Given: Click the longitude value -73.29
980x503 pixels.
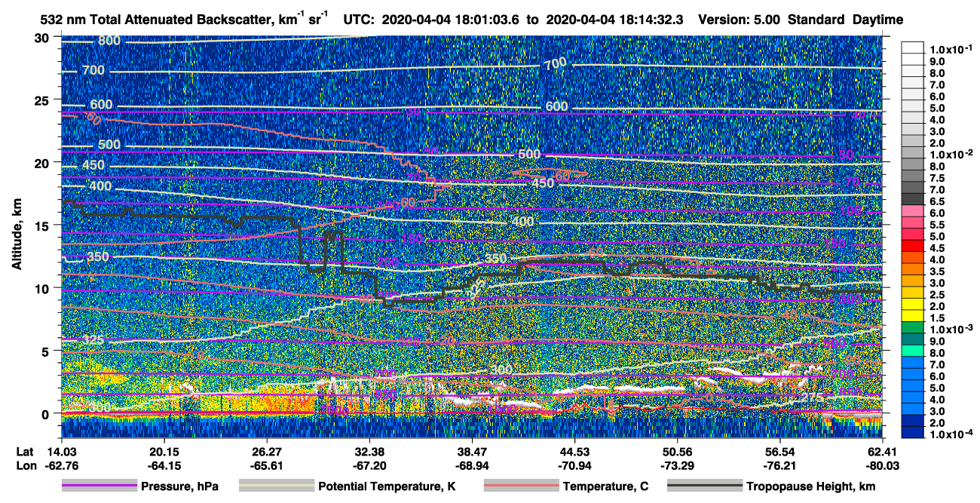Looking at the screenshot, I should pos(677,466).
